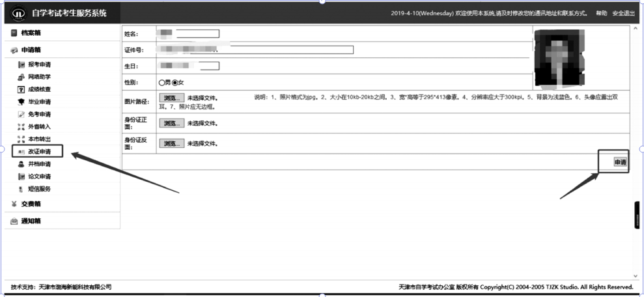This screenshot has height=297, width=644.
Task: Expand the 交费箱 section
Action: pos(31,204)
